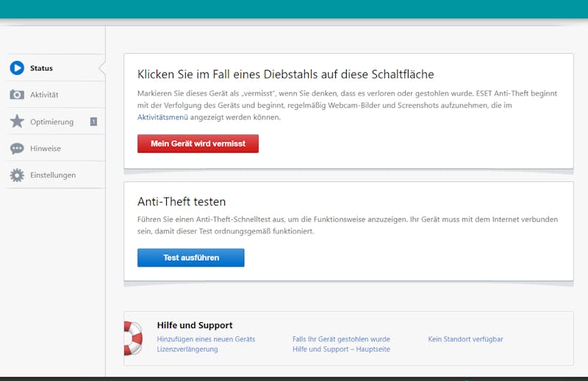Open Hilfe und Support – Hauptseite link
The width and height of the screenshot is (588, 381).
pos(341,349)
